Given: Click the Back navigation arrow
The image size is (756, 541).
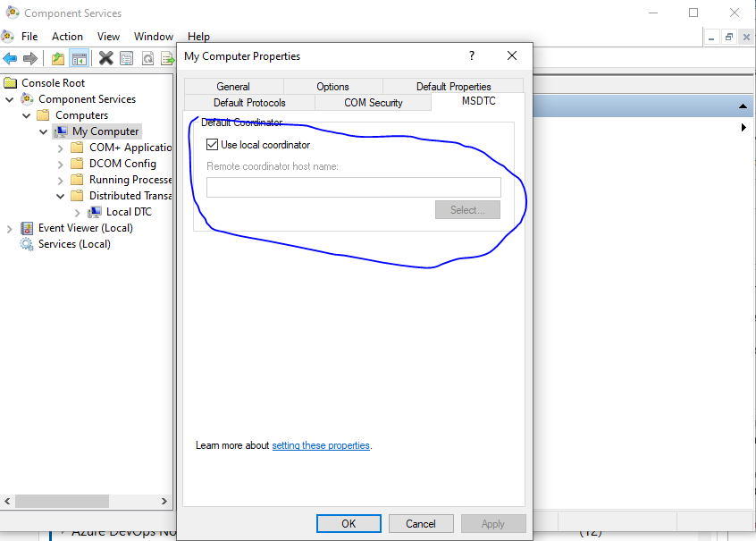Looking at the screenshot, I should 10,58.
